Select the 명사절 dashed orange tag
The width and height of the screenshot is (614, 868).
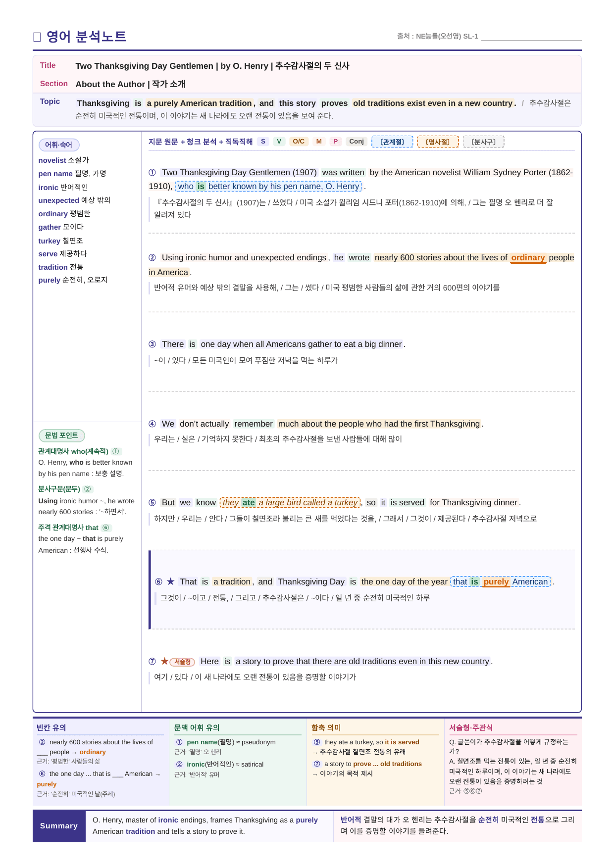[438, 142]
